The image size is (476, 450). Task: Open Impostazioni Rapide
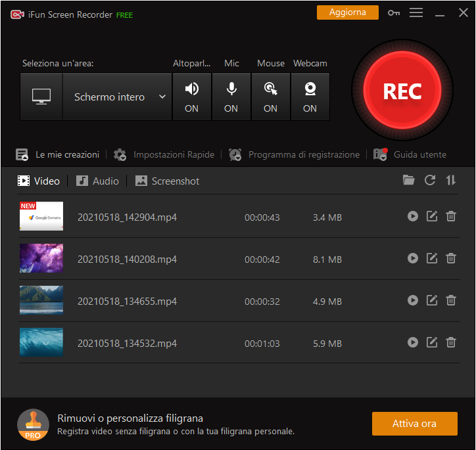tap(174, 154)
